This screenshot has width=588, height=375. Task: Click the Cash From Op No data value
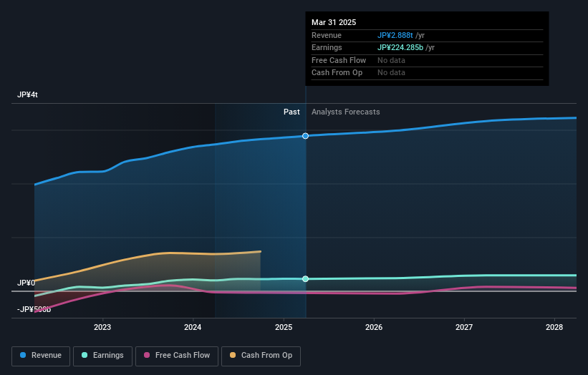point(391,73)
